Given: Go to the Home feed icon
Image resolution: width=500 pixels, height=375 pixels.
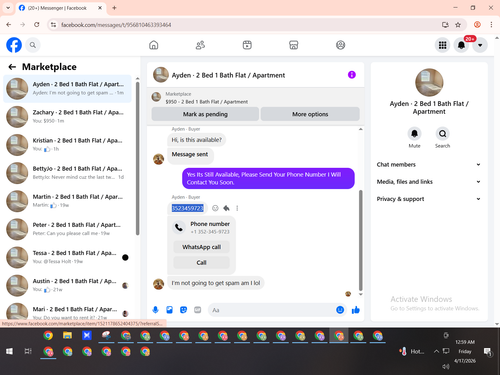Looking at the screenshot, I should tap(154, 45).
